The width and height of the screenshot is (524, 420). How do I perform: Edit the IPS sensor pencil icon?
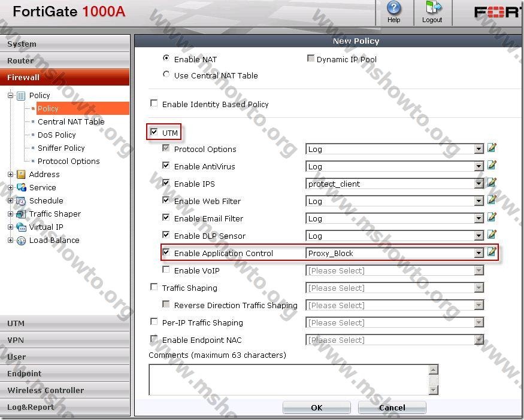point(492,182)
